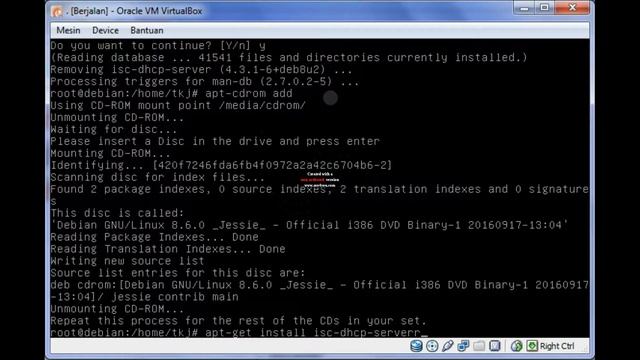Click the 'Mounting CD-ROM...' line
640x360 pixels.
[x=111, y=153]
